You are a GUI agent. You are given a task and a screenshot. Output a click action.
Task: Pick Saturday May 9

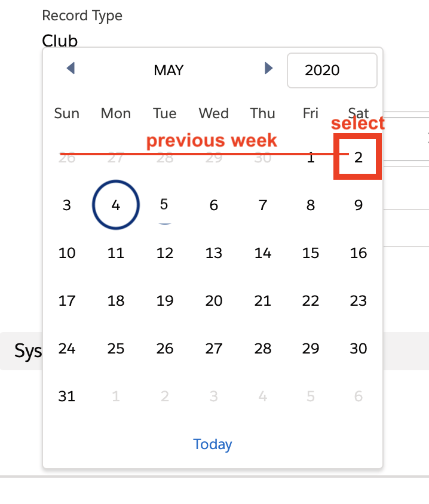[x=358, y=205]
